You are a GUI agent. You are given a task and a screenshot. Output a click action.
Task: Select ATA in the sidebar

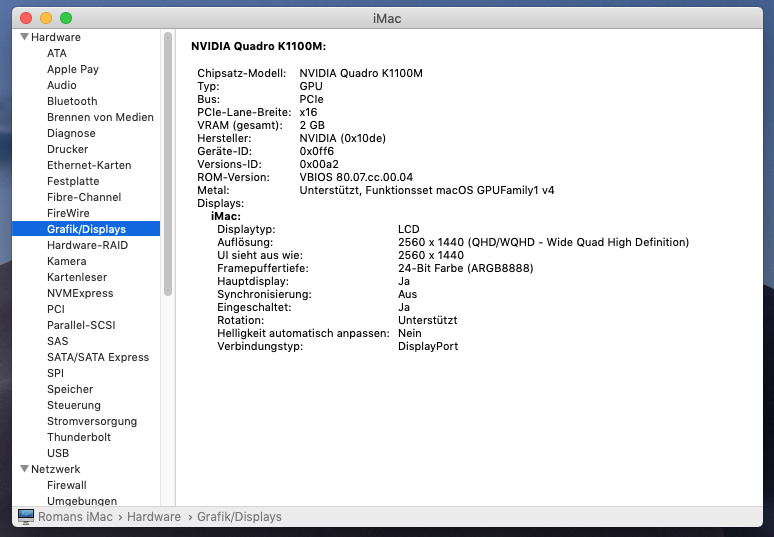tap(57, 53)
